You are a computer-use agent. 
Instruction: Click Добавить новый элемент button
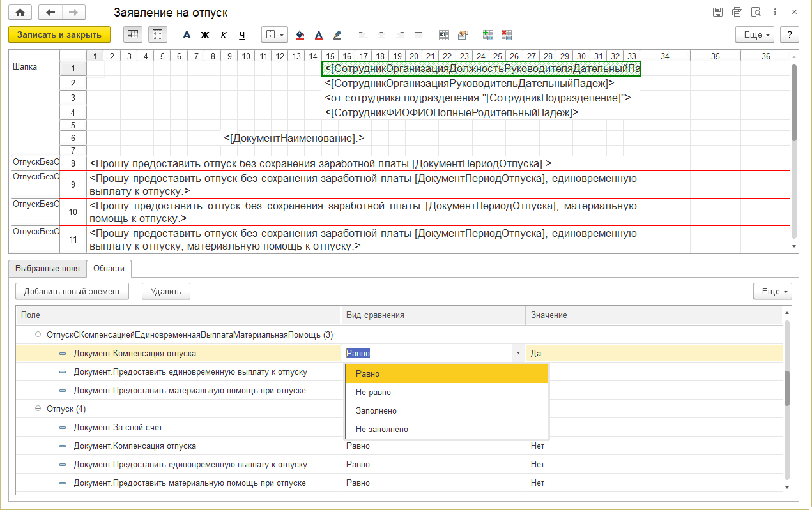pyautogui.click(x=72, y=291)
